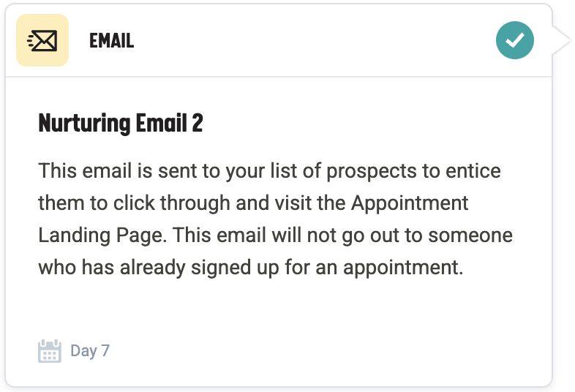The image size is (575, 392).
Task: Click the Day 7 schedule label
Action: [x=90, y=351]
